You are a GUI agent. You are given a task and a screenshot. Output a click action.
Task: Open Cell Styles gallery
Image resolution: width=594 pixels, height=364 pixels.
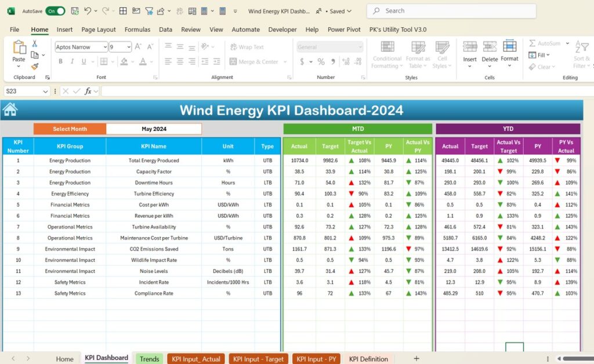click(442, 55)
